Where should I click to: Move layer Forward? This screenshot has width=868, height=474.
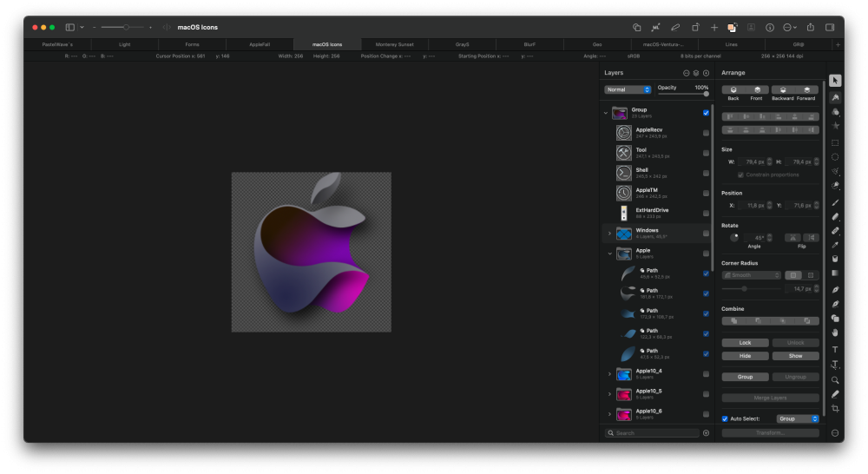(x=806, y=89)
